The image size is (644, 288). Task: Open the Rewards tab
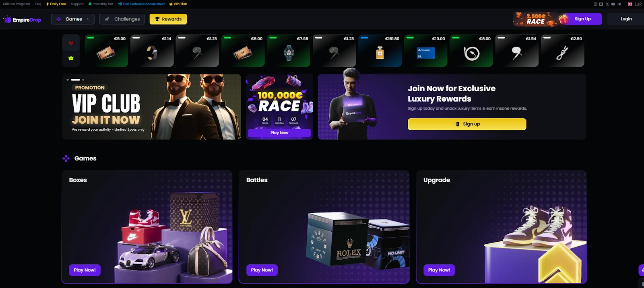[x=168, y=19]
